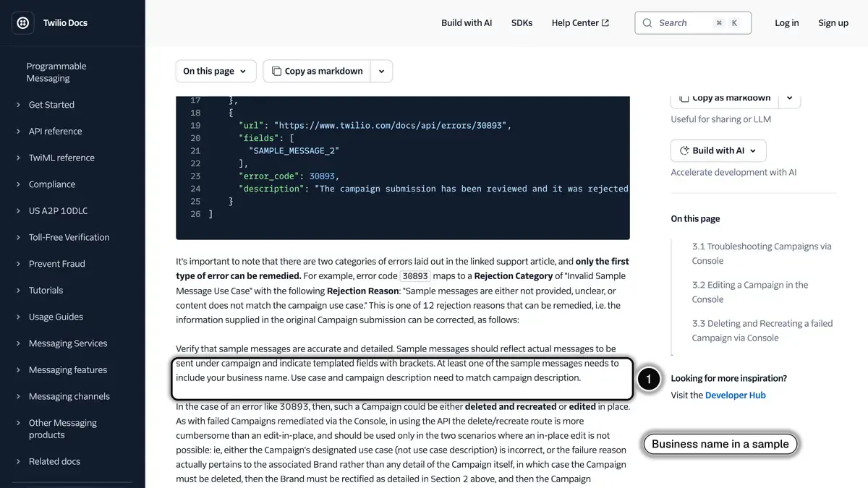Open the On this page dropdown
Viewport: 868px width, 488px height.
216,71
